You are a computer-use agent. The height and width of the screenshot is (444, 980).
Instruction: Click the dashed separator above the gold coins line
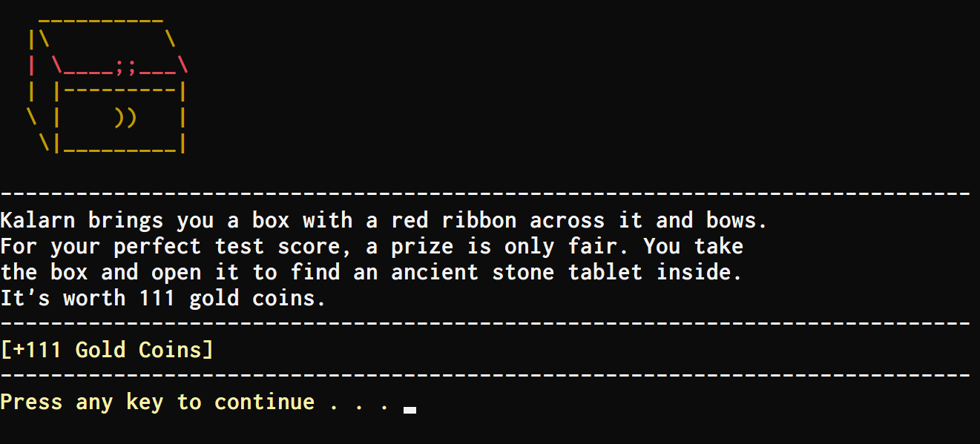pyautogui.click(x=485, y=324)
